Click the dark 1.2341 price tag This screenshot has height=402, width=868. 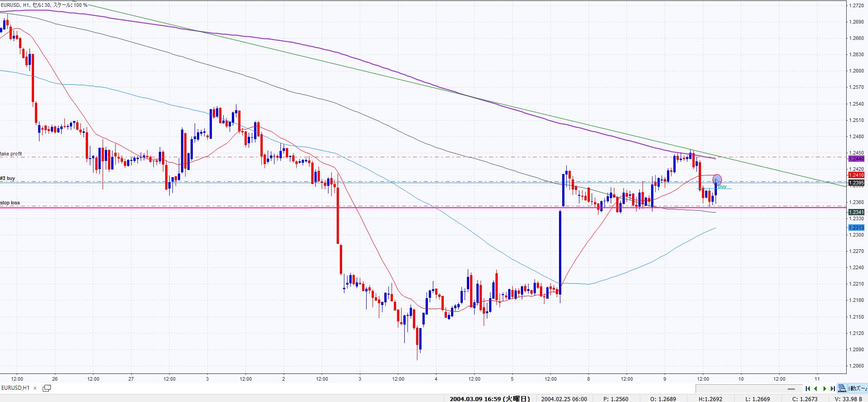tap(856, 212)
